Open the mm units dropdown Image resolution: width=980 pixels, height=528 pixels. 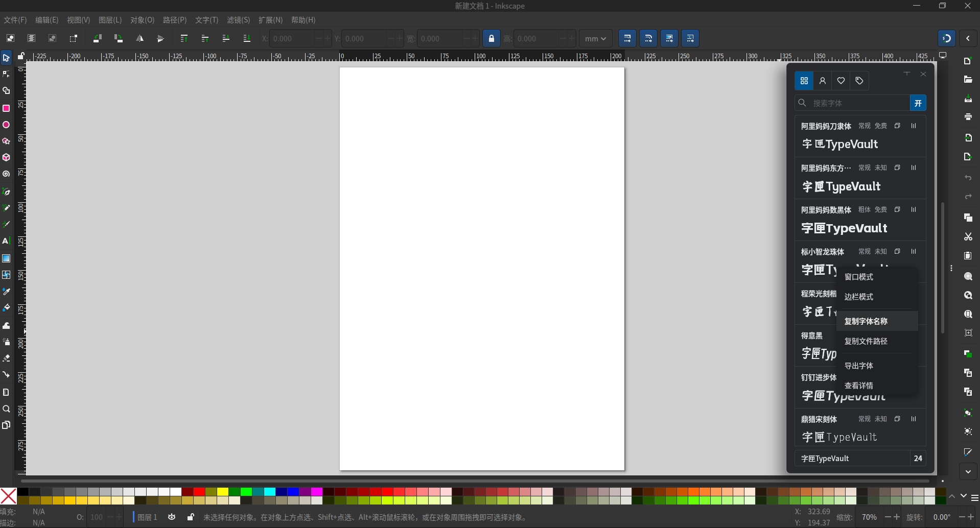click(595, 38)
